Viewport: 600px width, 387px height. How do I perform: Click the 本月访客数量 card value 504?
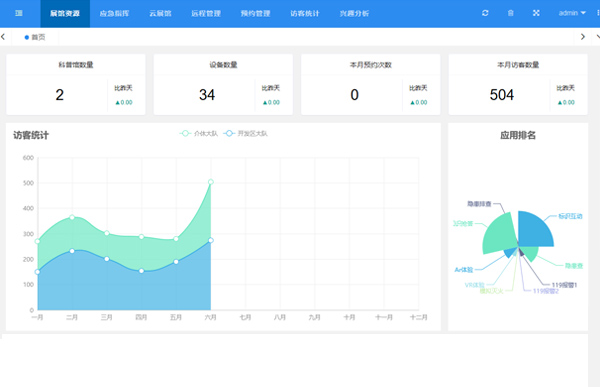[x=502, y=95]
